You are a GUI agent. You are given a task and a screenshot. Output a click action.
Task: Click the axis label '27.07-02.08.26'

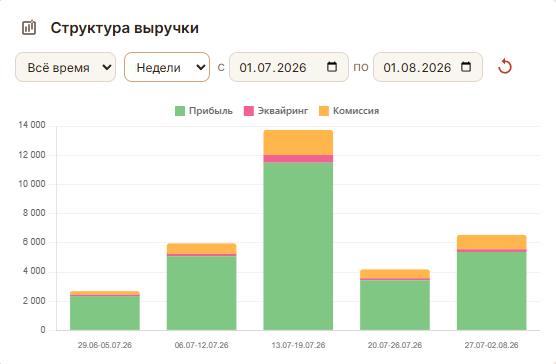coord(491,345)
